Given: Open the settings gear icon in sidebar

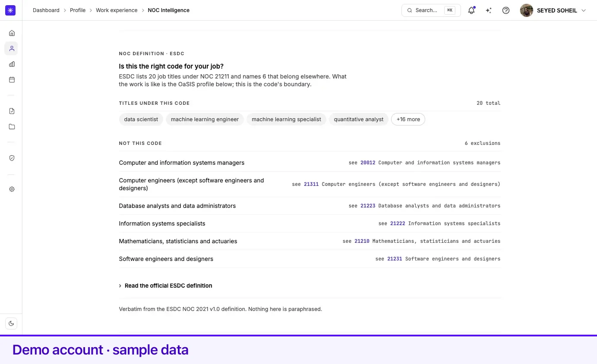Looking at the screenshot, I should click(12, 189).
